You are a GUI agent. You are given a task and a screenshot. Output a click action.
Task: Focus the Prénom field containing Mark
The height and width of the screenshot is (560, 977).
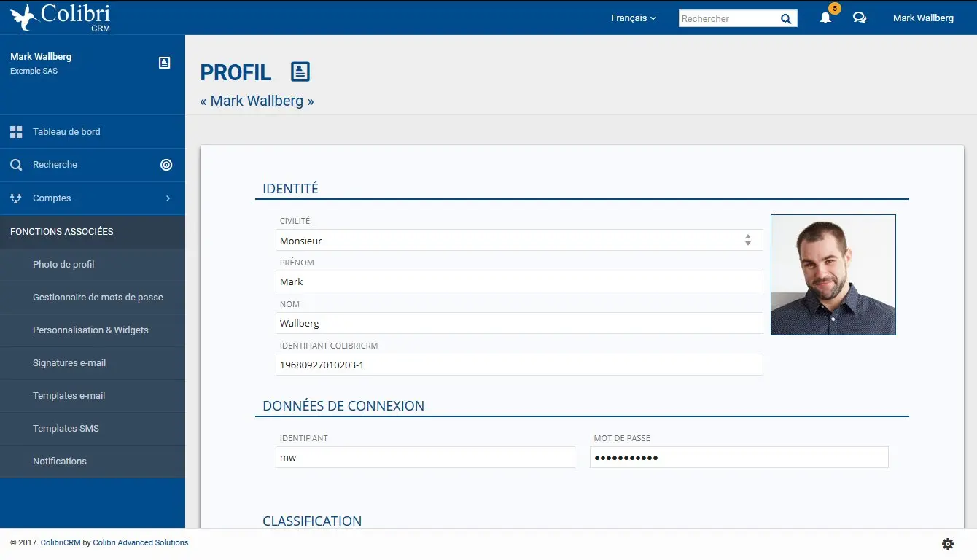[x=518, y=281]
